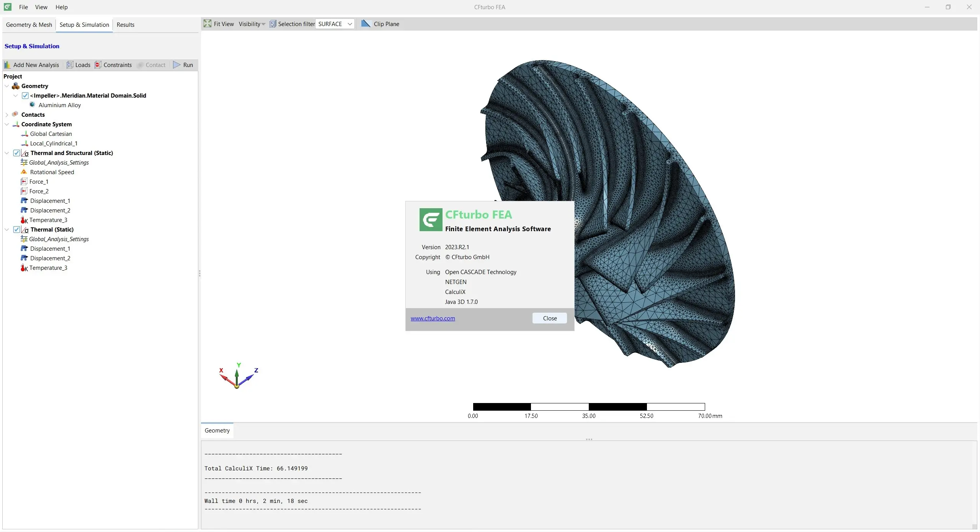The height and width of the screenshot is (532, 980).
Task: Click the Thermal and Structural analysis icon
Action: [x=25, y=153]
